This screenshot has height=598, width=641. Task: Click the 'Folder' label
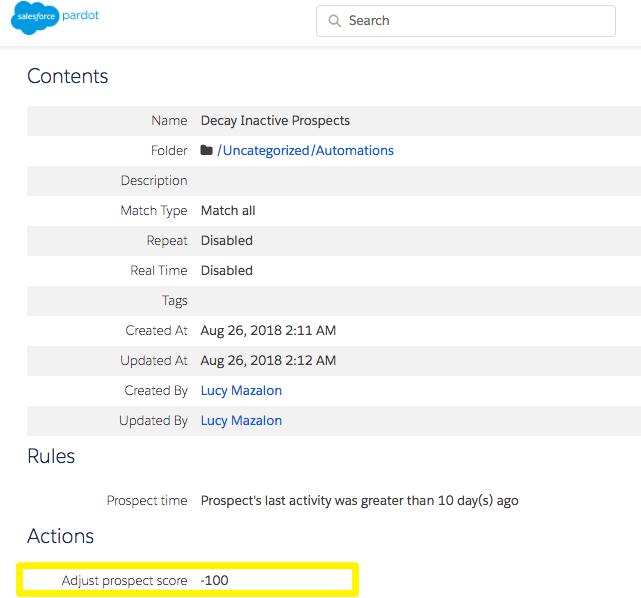pos(169,150)
